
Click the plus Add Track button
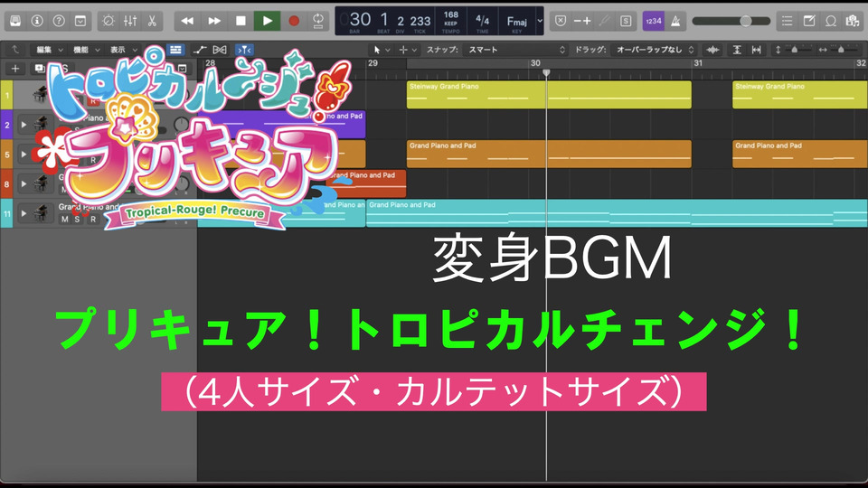tap(15, 69)
